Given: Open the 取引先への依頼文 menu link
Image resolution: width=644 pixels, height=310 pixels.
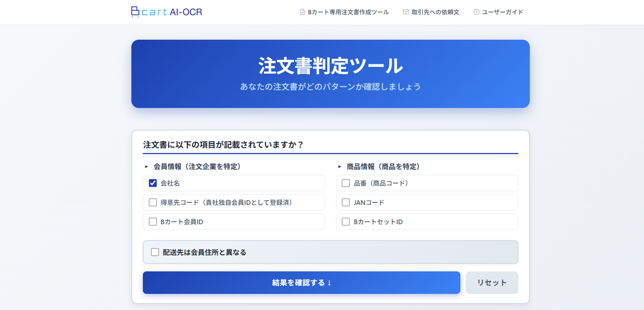Looking at the screenshot, I should pos(435,12).
